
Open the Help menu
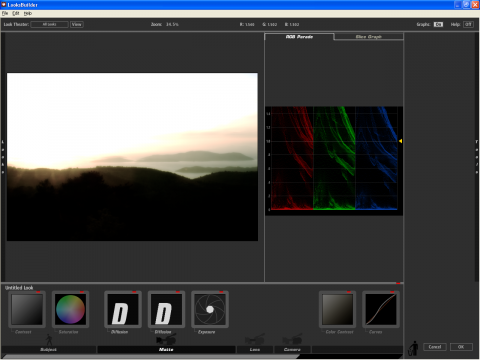pos(28,13)
